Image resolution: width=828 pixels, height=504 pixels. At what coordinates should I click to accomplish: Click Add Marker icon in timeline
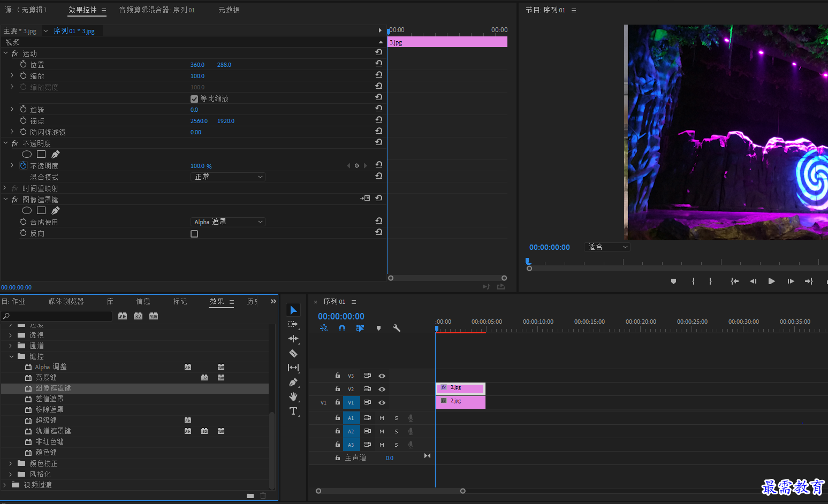378,328
